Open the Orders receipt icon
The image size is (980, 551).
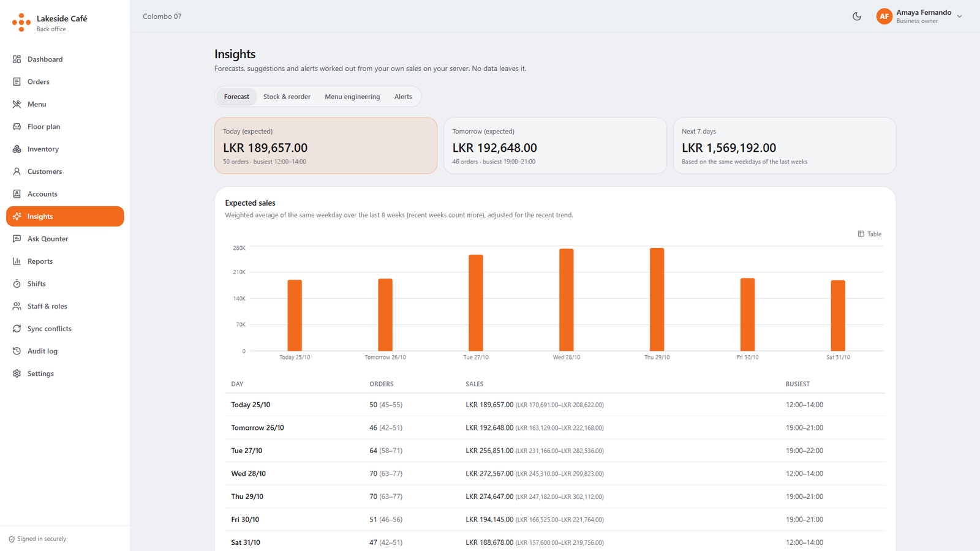coord(17,81)
